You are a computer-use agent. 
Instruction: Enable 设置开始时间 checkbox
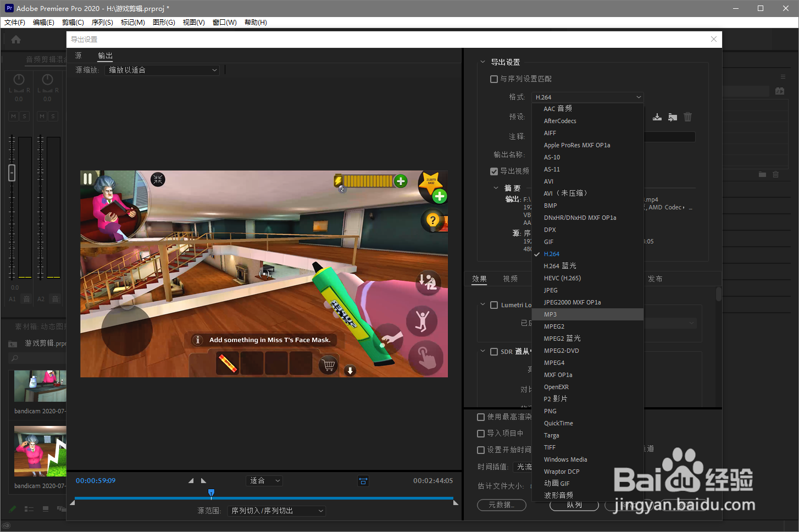point(481,450)
